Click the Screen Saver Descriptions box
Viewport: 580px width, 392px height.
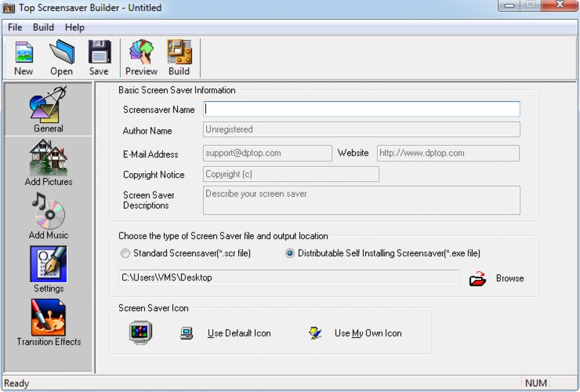(x=362, y=200)
